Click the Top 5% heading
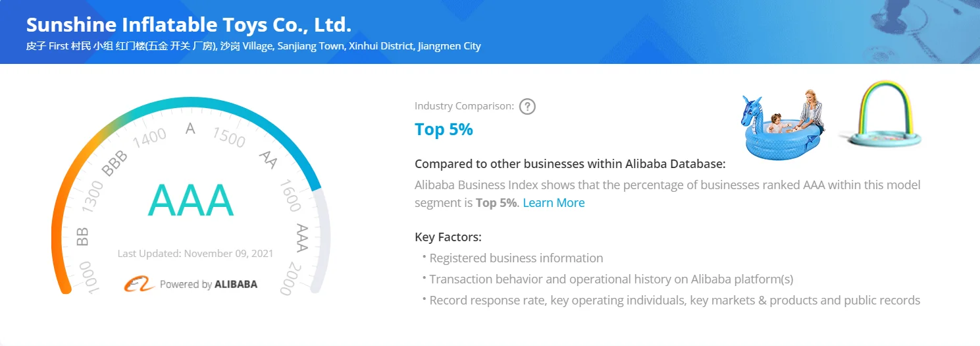The height and width of the screenshot is (346, 980). 444,129
